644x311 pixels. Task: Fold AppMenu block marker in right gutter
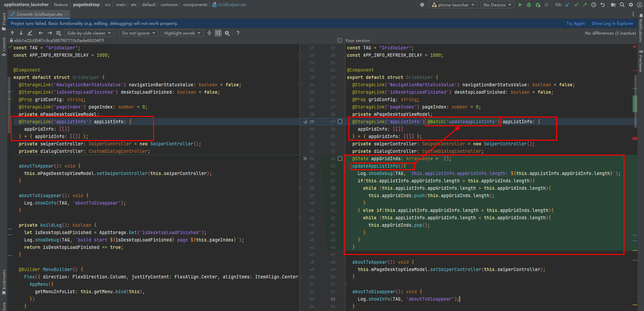[345, 284]
